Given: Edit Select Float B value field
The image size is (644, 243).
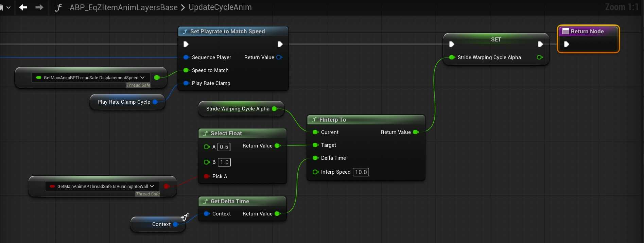Looking at the screenshot, I should 224,162.
